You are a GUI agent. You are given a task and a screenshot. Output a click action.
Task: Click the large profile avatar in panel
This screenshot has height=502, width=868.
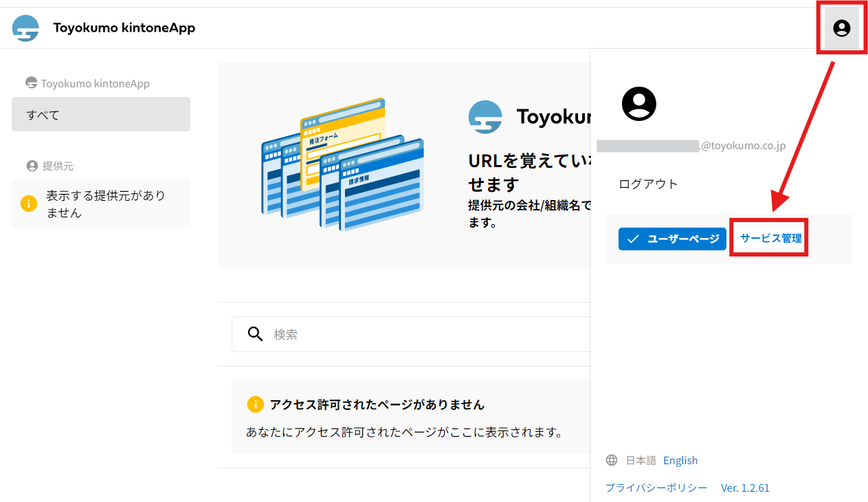pyautogui.click(x=639, y=104)
